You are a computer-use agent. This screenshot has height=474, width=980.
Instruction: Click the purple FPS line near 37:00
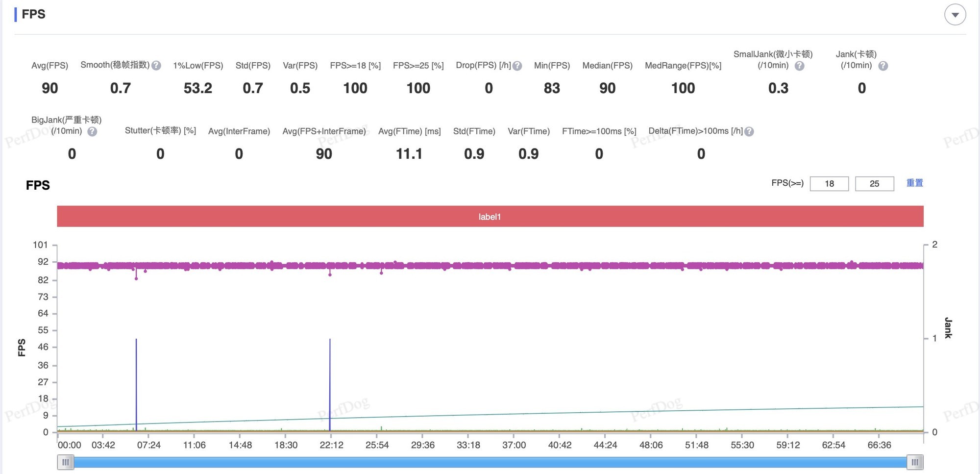coord(514,266)
